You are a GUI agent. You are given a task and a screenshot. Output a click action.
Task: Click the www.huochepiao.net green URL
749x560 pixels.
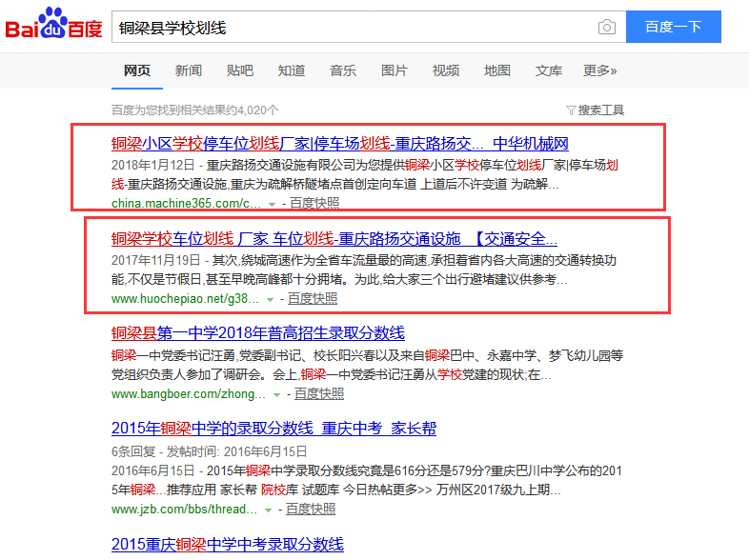click(185, 299)
